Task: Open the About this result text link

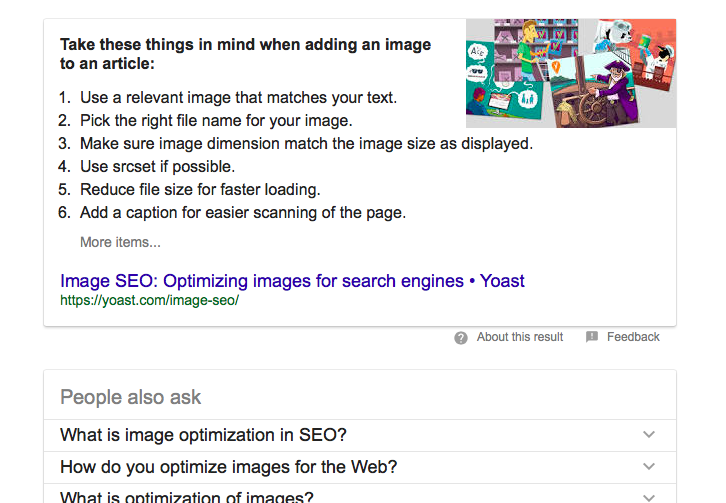Action: 520,337
